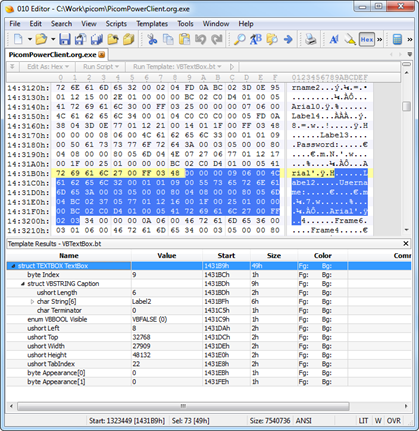This screenshot has width=419, height=431.
Task: Click the highlighter tool icon
Action: [350, 39]
